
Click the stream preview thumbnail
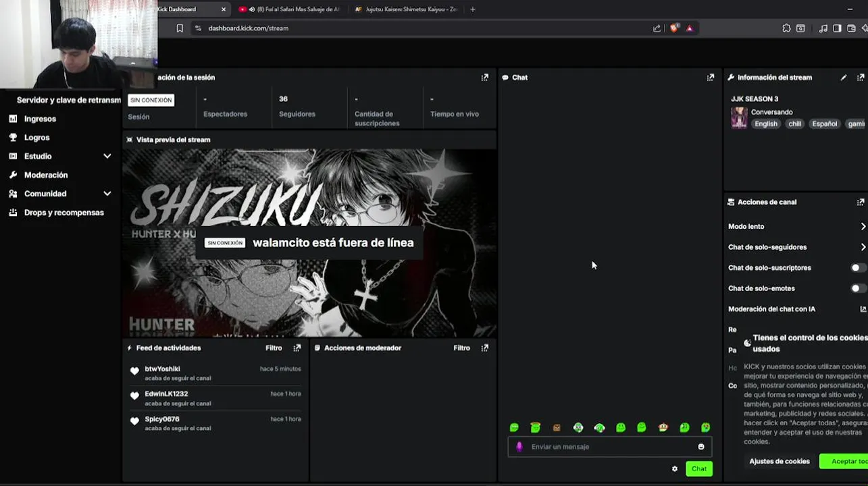tap(309, 243)
